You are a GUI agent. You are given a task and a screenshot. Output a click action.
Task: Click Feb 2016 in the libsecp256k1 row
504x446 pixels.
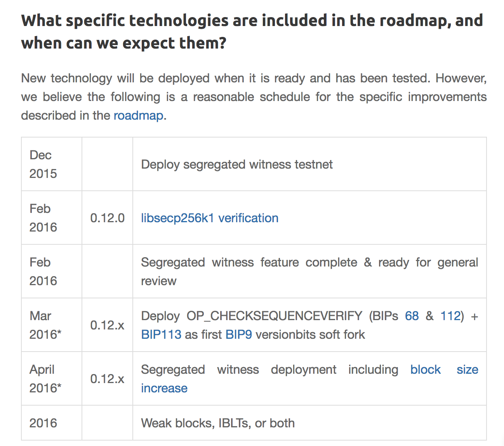point(43,218)
